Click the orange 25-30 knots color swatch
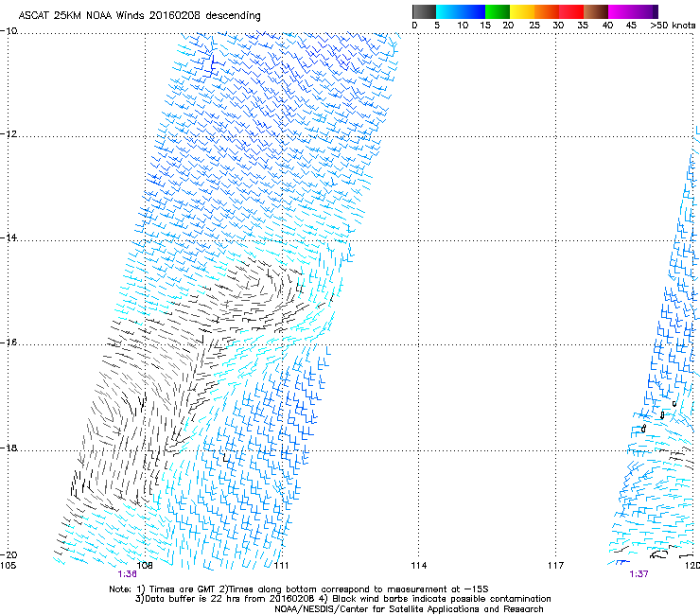Image resolution: width=700 pixels, height=615 pixels. pos(547,11)
